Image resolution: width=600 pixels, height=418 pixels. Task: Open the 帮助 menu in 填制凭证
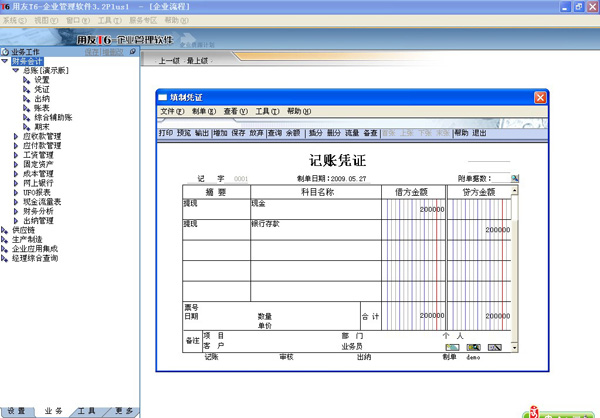click(x=299, y=111)
